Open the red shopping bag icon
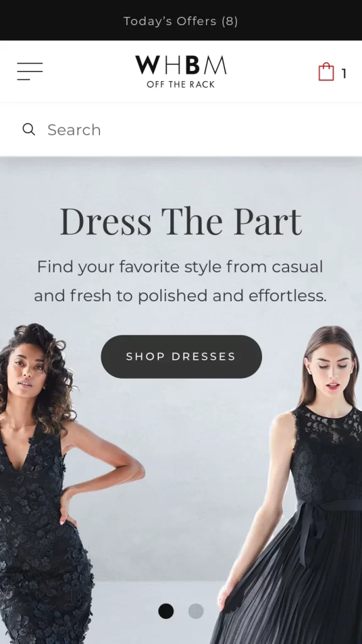 [326, 72]
